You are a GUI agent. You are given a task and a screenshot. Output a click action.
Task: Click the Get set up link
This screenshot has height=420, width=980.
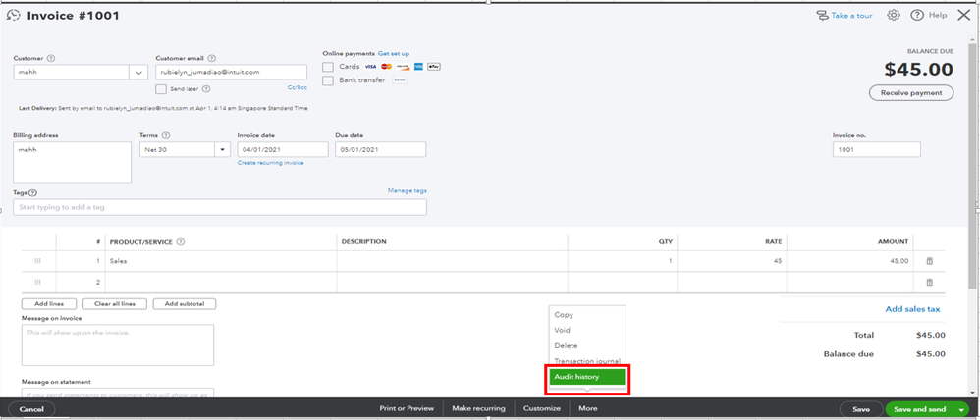(x=394, y=54)
